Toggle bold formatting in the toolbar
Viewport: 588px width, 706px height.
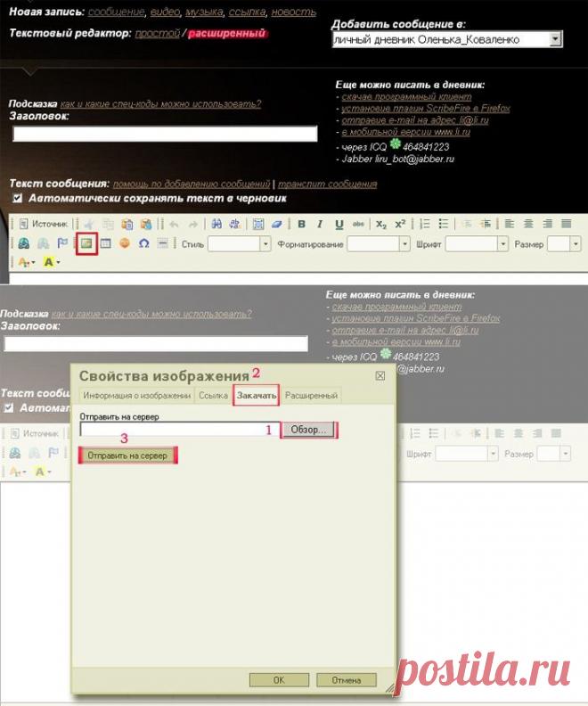[x=301, y=224]
